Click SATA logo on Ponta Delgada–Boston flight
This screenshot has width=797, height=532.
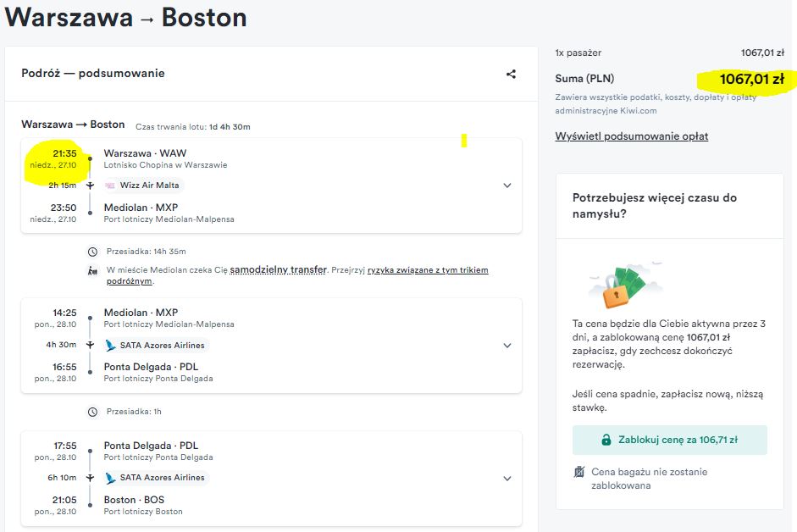coord(110,478)
